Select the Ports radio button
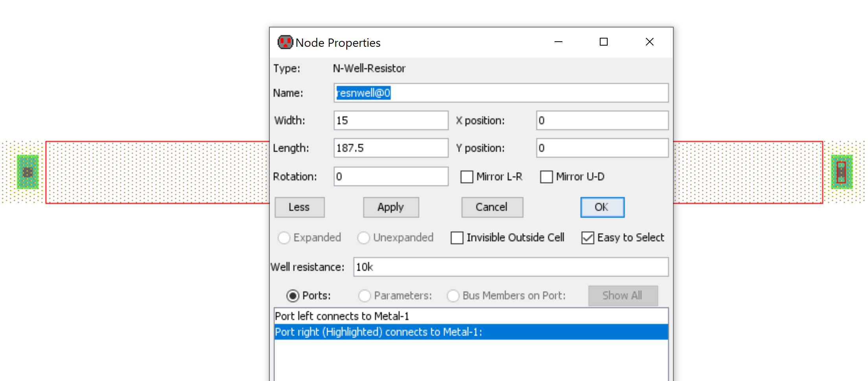 (293, 296)
